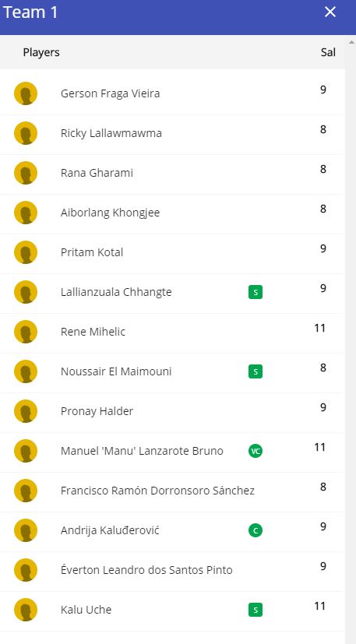Click Kalu Uche's salary value
The width and height of the screenshot is (356, 644).
click(320, 606)
